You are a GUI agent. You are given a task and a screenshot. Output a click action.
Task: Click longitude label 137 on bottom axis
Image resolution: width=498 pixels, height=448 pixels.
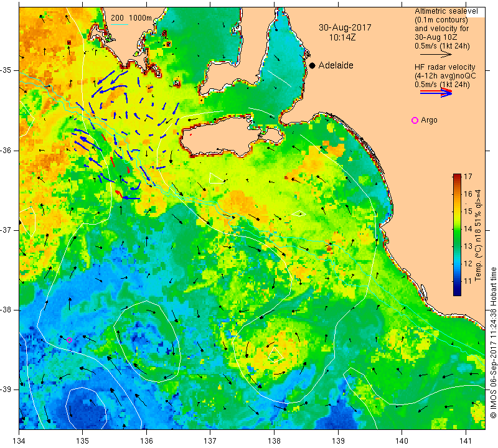click(210, 441)
